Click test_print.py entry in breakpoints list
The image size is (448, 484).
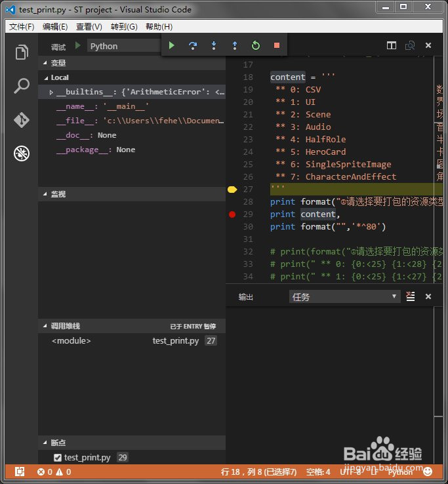click(x=87, y=458)
